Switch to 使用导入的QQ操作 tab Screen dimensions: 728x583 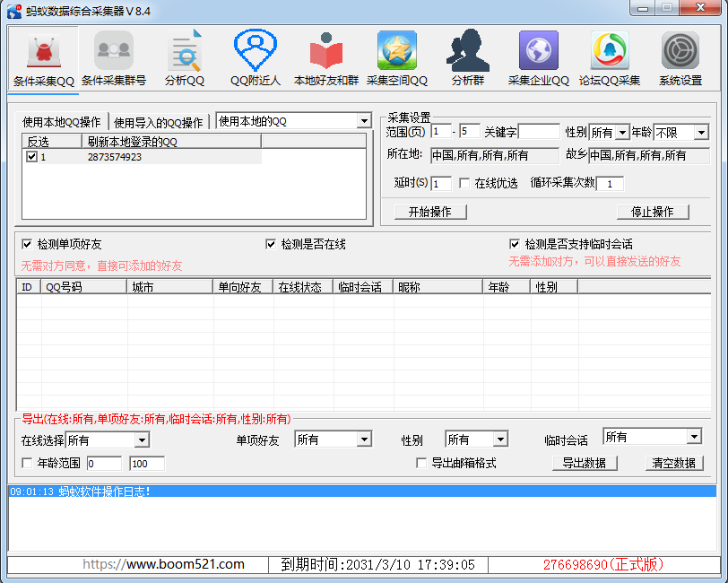pos(159,123)
